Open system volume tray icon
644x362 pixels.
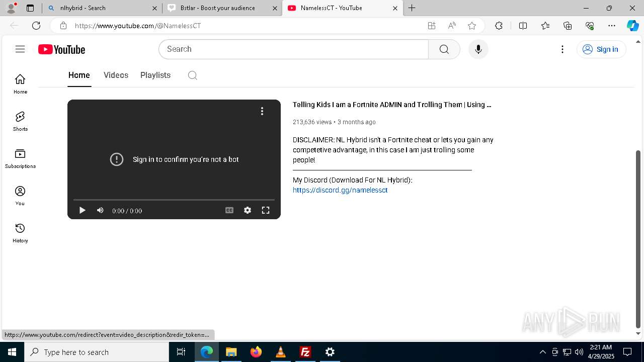579,352
